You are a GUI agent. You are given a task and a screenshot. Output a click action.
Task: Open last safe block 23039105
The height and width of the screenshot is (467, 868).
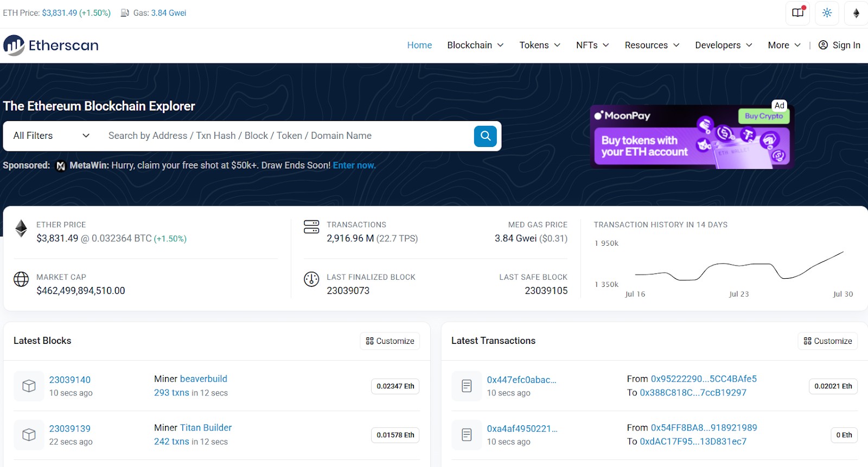tap(546, 291)
